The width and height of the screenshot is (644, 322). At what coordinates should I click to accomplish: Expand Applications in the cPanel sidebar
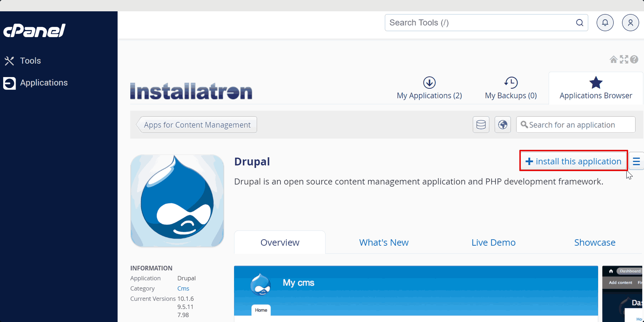click(44, 83)
